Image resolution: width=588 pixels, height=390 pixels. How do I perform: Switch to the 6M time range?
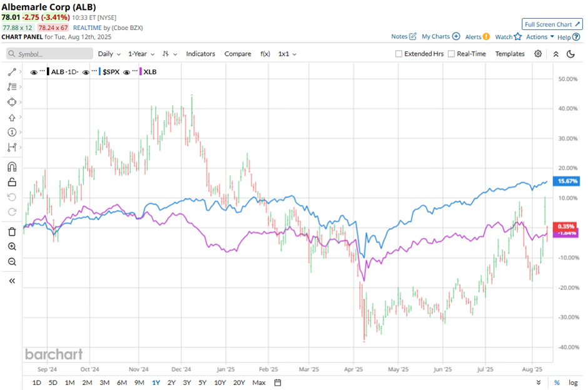(122, 382)
